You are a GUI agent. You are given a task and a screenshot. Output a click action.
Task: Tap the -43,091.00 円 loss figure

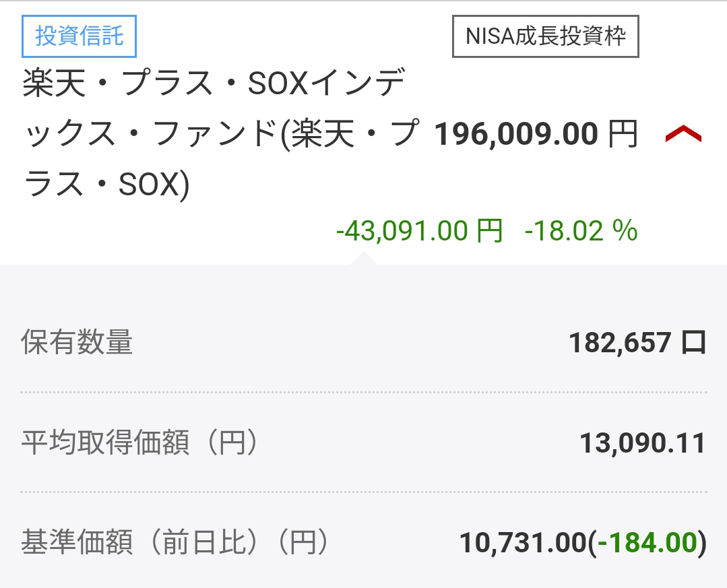[419, 231]
